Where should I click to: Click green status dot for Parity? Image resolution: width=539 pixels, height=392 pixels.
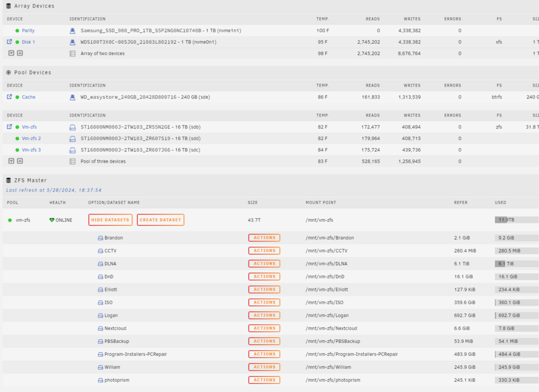(17, 31)
